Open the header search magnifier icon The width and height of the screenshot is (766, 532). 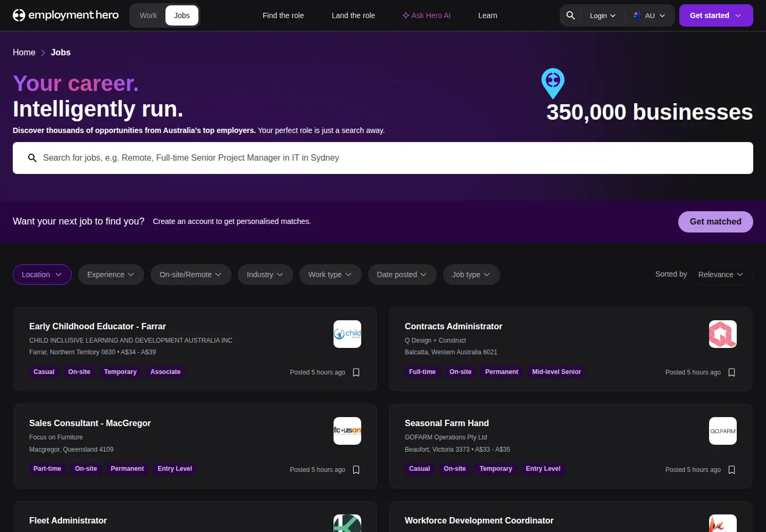coord(571,15)
